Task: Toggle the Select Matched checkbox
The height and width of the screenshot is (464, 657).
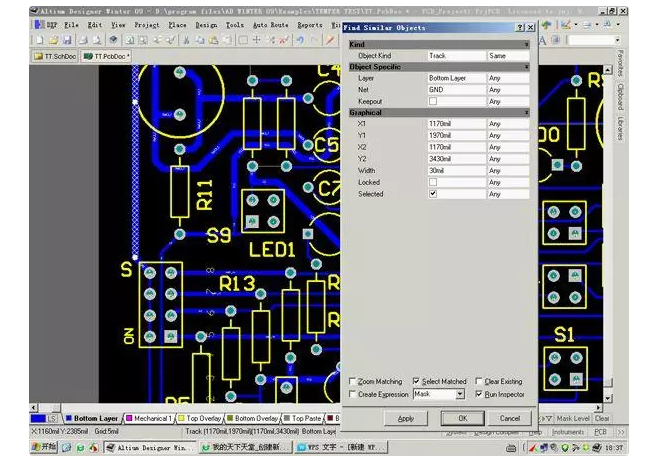Action: click(x=417, y=382)
